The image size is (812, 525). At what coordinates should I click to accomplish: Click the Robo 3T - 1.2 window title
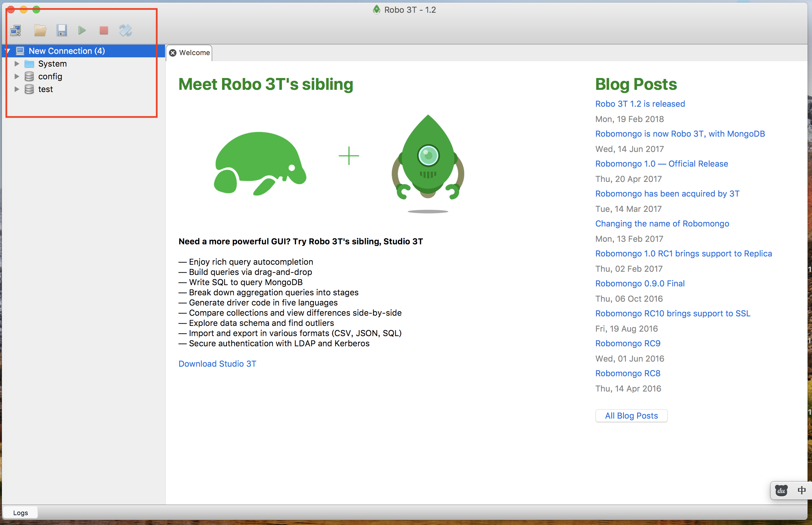point(410,10)
